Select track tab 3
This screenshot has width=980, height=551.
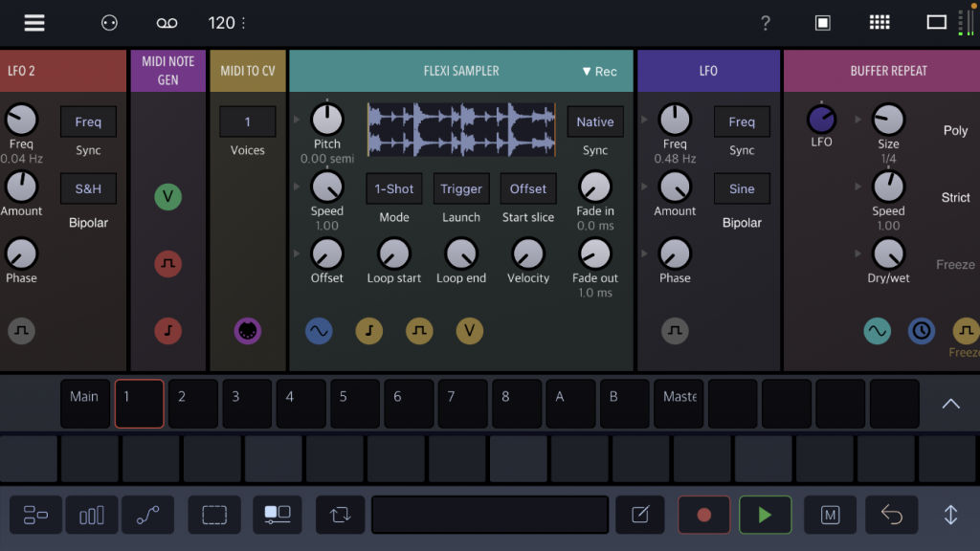click(x=247, y=404)
